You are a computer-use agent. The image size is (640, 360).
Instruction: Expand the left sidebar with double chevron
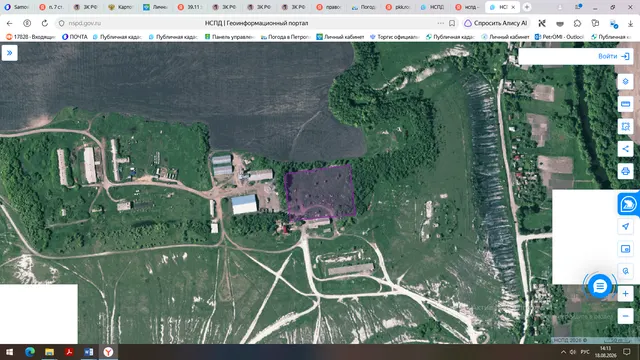click(x=9, y=53)
